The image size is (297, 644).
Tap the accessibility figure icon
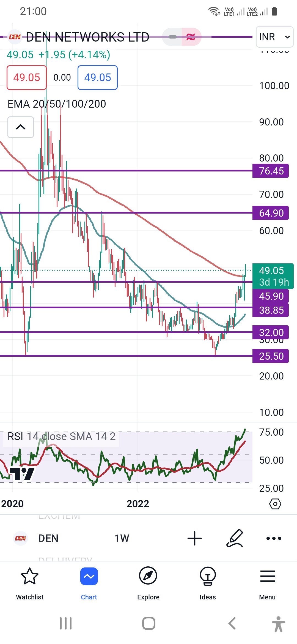[278, 624]
